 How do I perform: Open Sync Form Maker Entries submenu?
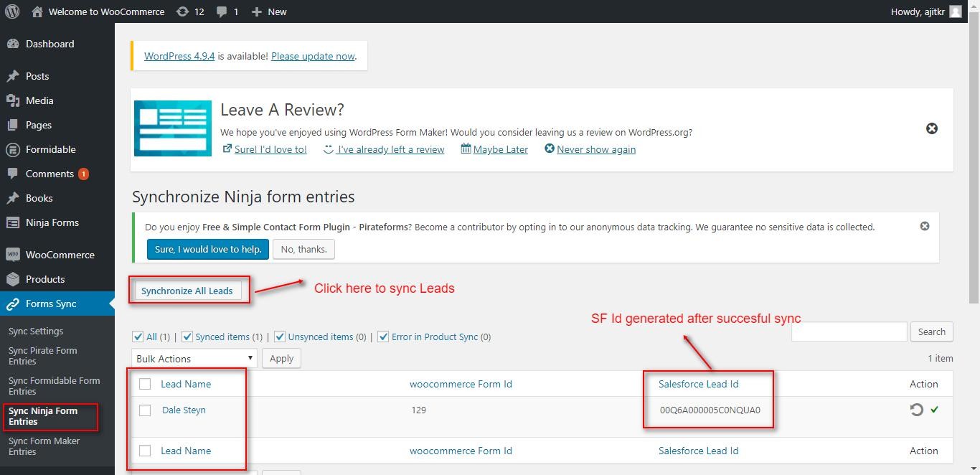point(44,446)
